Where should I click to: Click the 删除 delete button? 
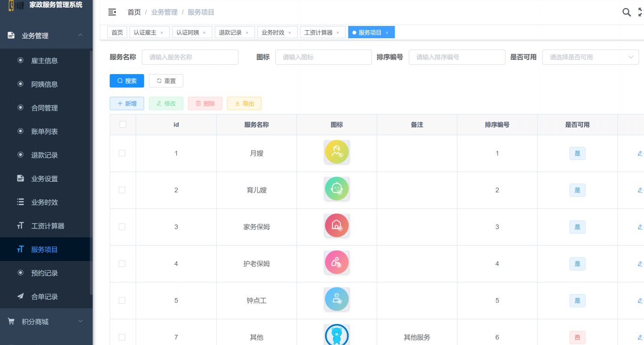tap(205, 103)
